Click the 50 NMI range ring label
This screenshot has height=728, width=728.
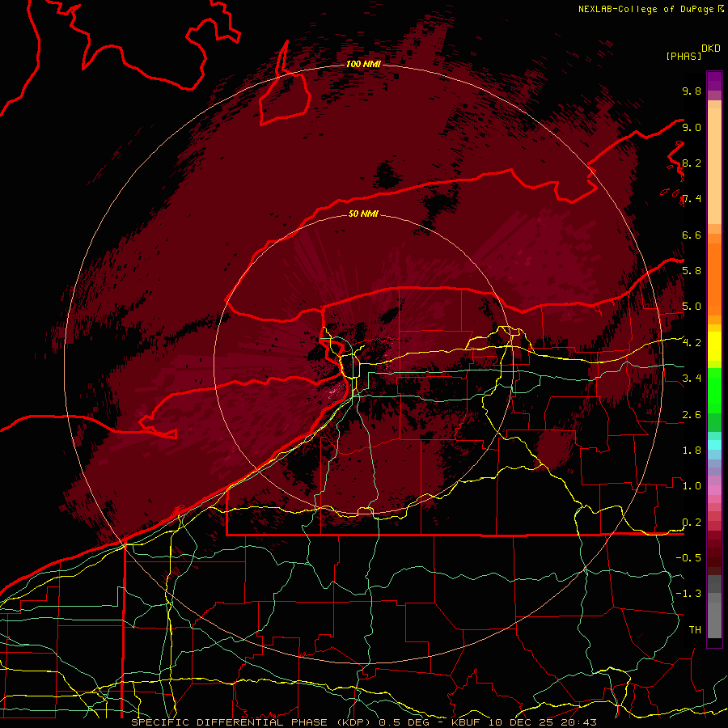[x=363, y=214]
